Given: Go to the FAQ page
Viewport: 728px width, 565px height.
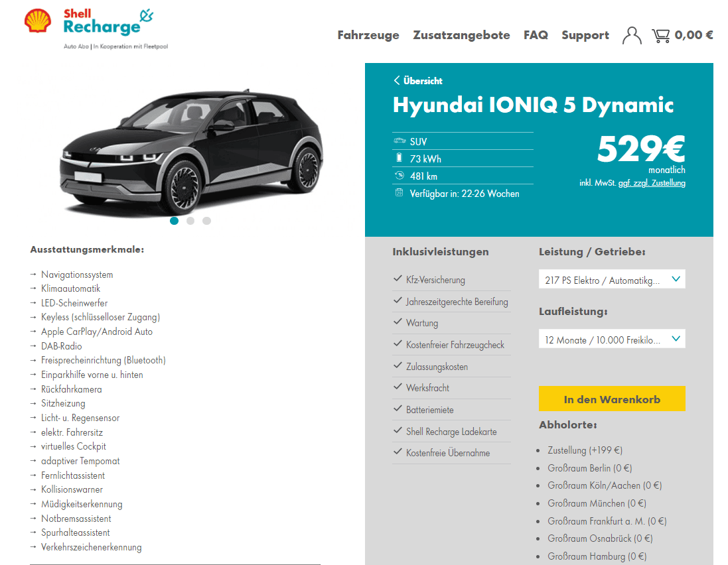Looking at the screenshot, I should click(536, 35).
